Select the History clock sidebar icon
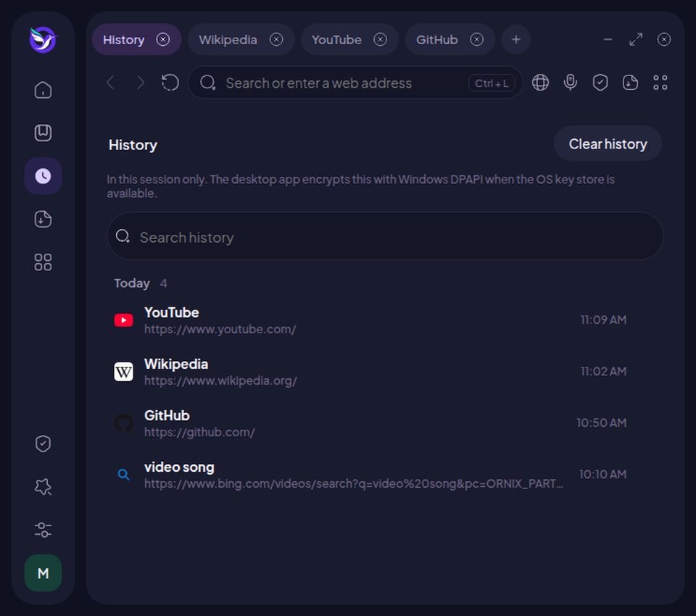This screenshot has height=616, width=696. pyautogui.click(x=43, y=176)
